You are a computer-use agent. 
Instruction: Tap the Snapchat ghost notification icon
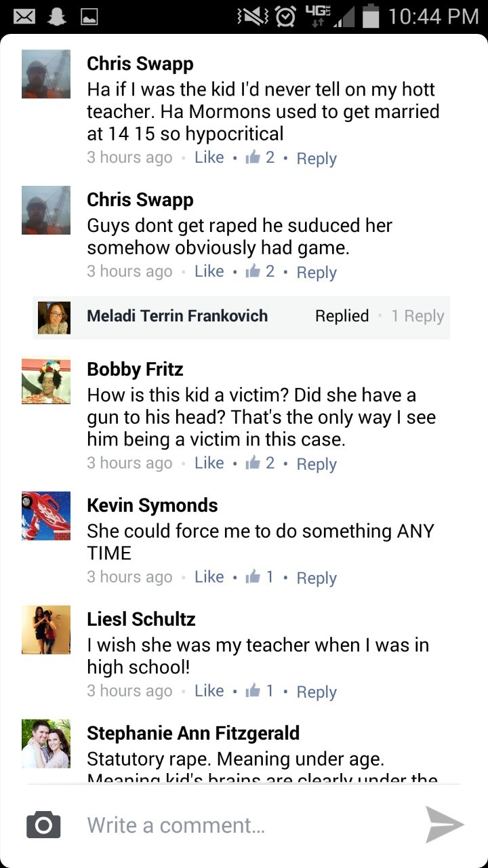click(x=57, y=16)
